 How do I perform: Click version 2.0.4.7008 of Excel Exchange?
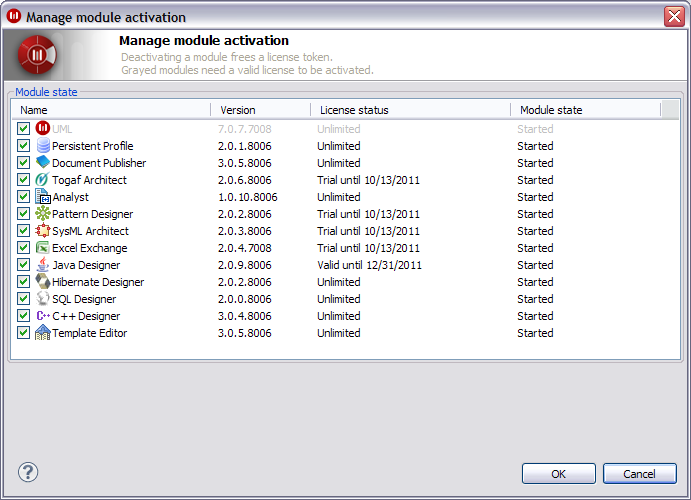tap(245, 248)
